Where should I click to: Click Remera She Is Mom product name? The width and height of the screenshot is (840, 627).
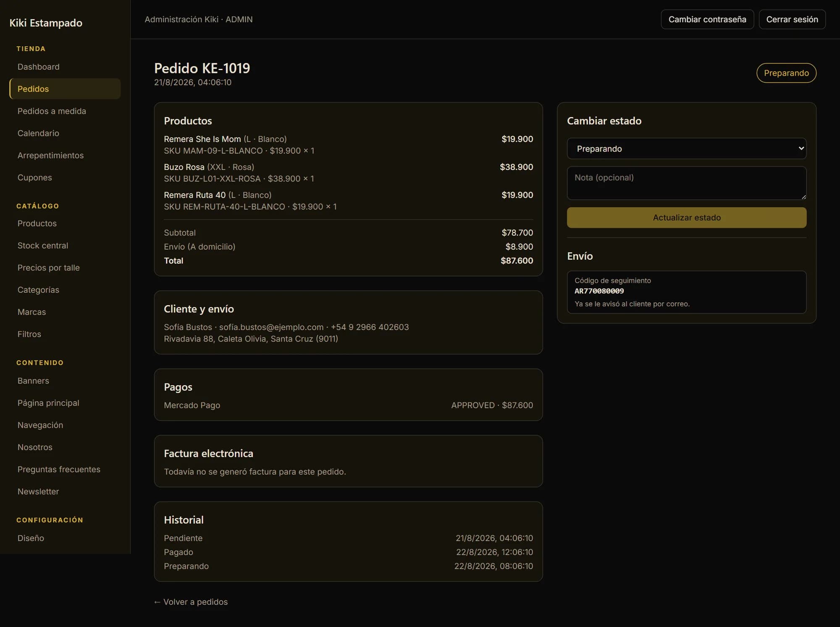[x=202, y=139]
